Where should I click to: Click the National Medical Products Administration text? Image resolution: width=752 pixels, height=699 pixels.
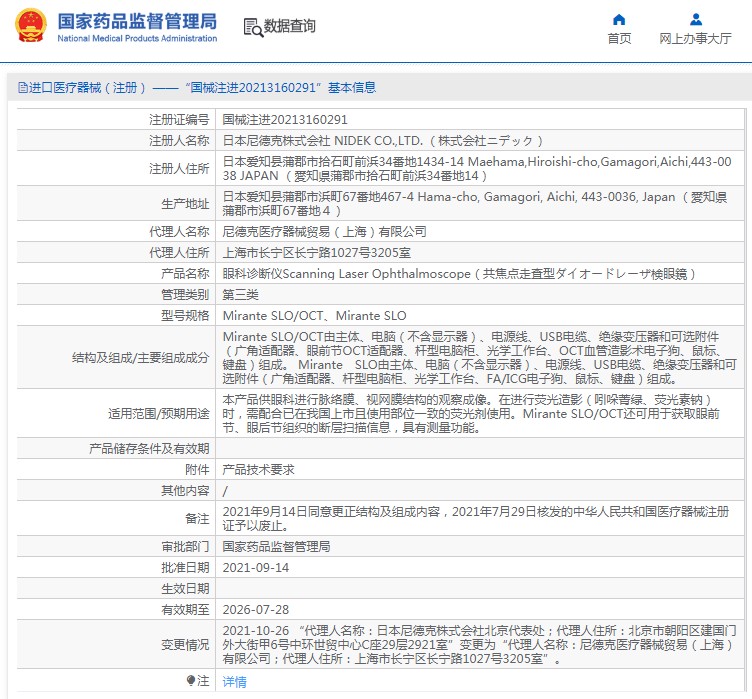pos(137,39)
